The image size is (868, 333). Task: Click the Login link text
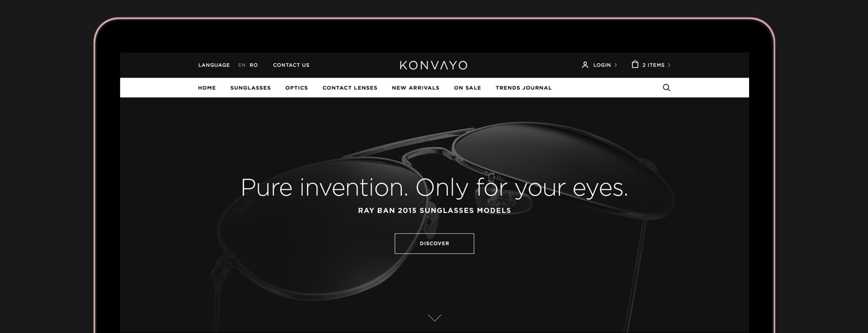coord(602,65)
